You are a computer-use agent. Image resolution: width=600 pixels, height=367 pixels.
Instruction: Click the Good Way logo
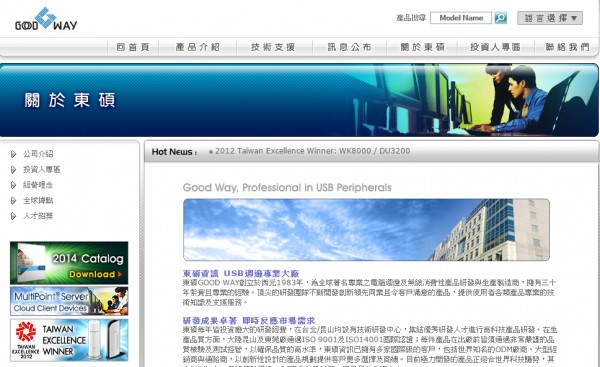tap(46, 19)
